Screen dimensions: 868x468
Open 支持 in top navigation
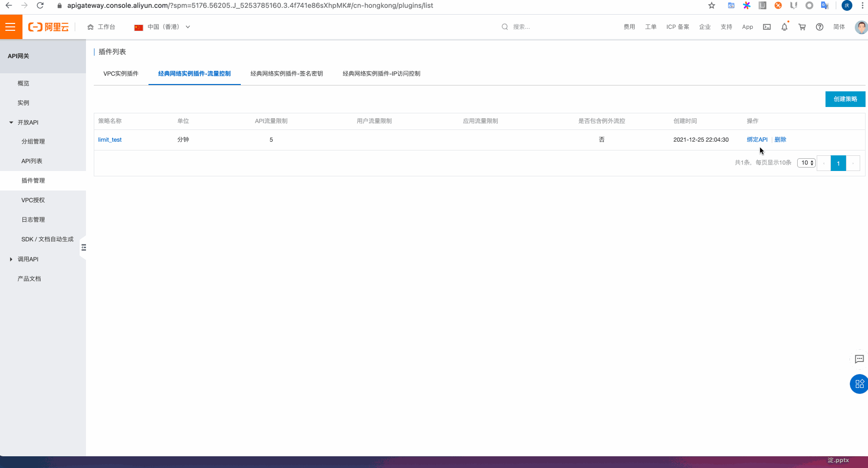[726, 27]
